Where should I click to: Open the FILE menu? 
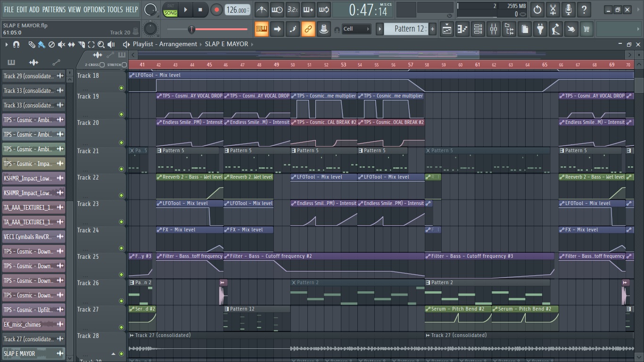pyautogui.click(x=9, y=9)
